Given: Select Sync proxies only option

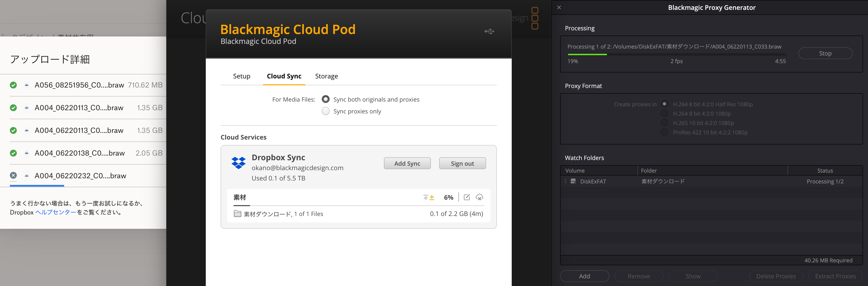Looking at the screenshot, I should point(325,111).
